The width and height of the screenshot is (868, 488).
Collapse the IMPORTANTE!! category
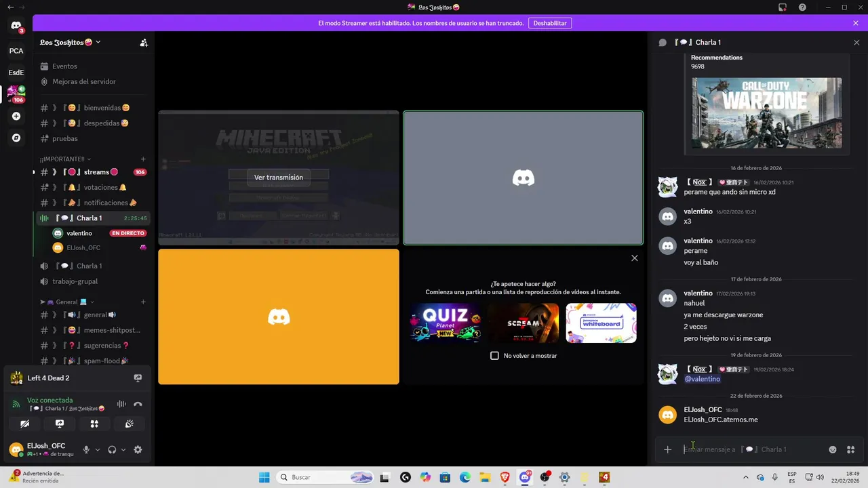tap(65, 159)
